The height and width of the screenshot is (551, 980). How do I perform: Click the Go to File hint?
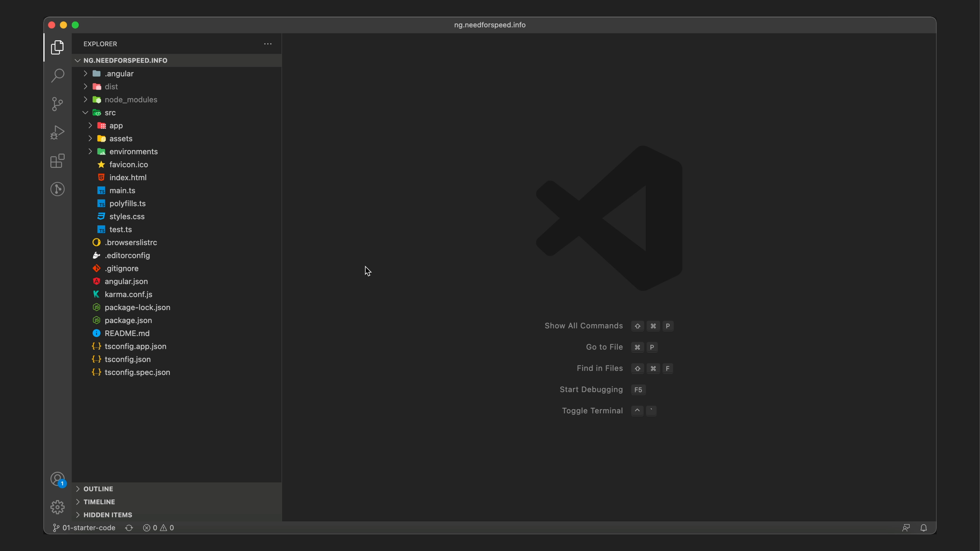point(604,347)
